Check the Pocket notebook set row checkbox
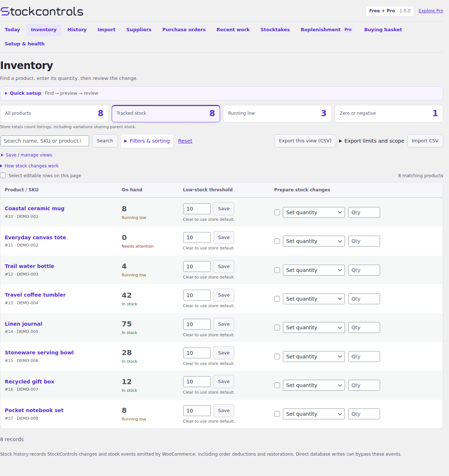449x476 pixels. [277, 414]
